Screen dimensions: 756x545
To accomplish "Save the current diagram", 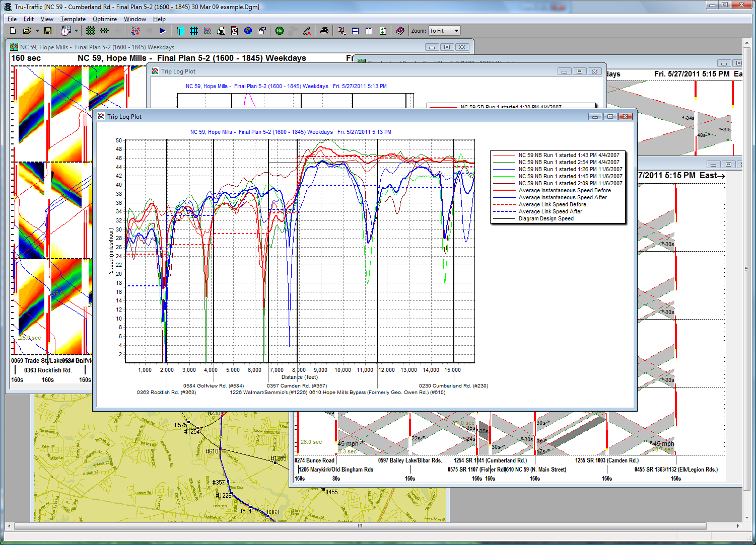I will [47, 31].
